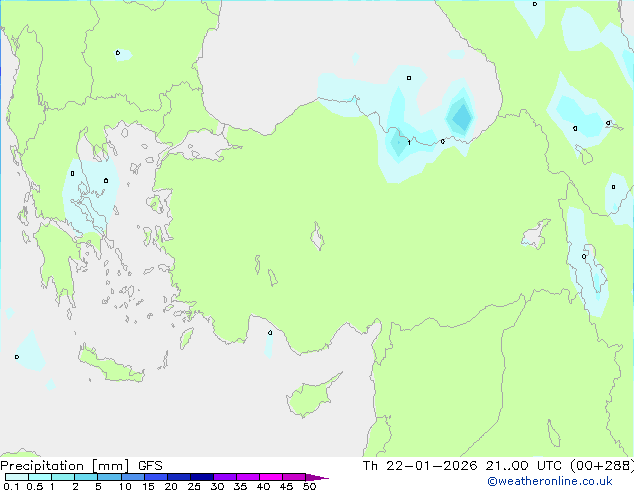The height and width of the screenshot is (490, 634).
Task: Select the 5–10 mm blue legend swatch
Action: coord(109,477)
